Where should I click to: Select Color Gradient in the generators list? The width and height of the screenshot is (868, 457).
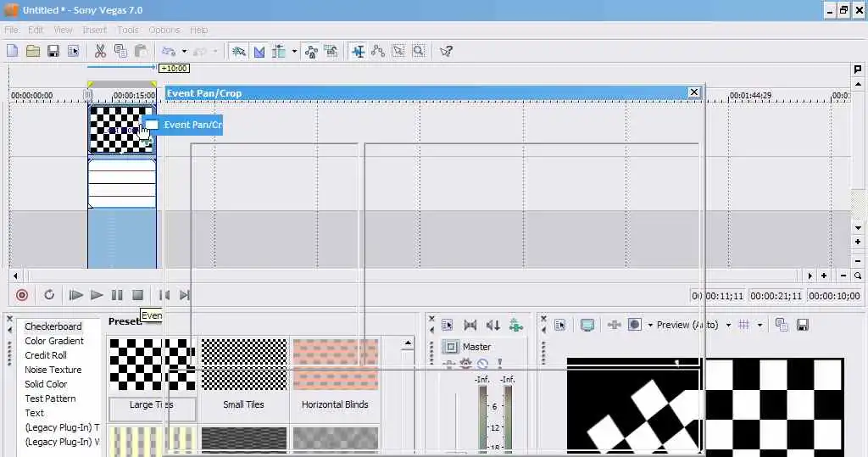(54, 341)
